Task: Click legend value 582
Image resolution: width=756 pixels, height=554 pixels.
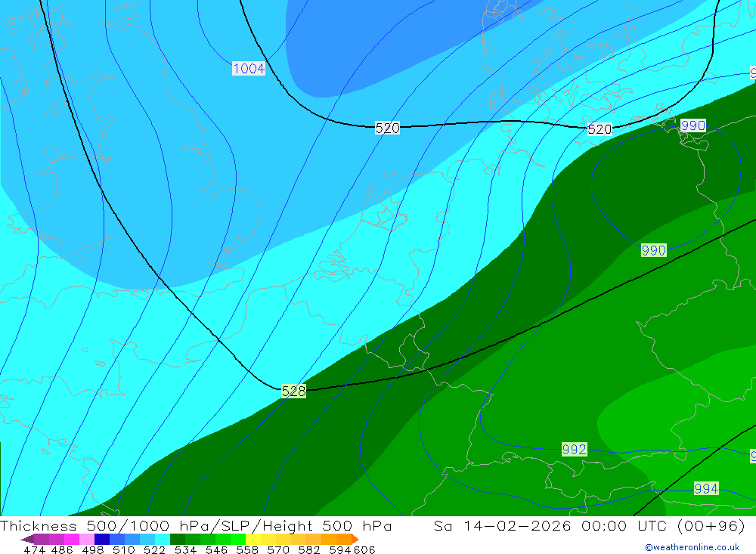Action: [x=308, y=549]
